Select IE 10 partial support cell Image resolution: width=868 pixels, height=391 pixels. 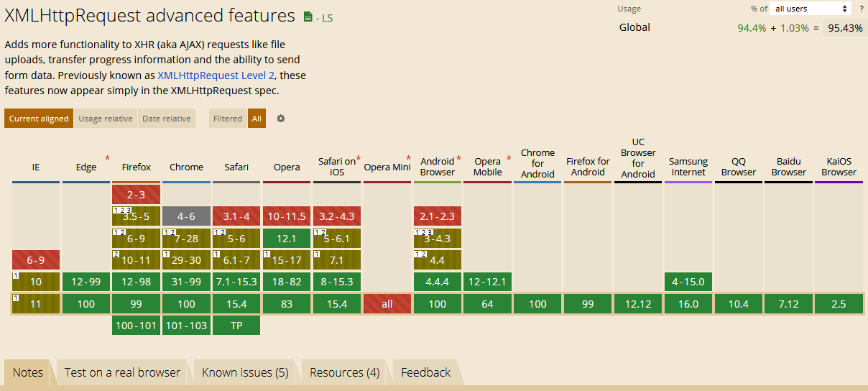(36, 282)
